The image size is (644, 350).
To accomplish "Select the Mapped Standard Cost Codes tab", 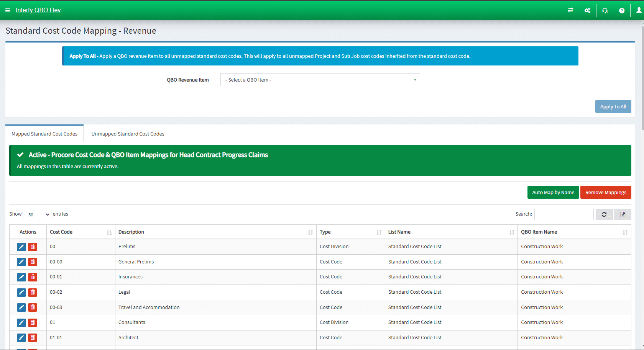I will pyautogui.click(x=44, y=133).
